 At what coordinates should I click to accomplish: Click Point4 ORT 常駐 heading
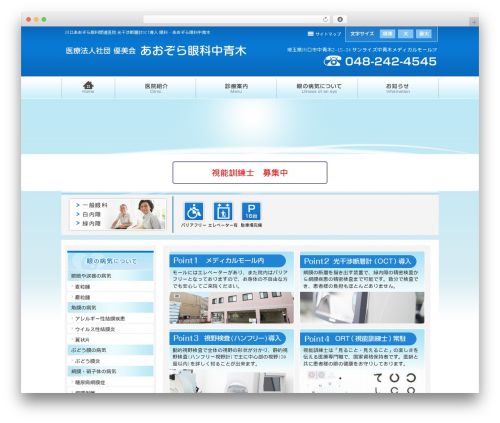tap(358, 339)
